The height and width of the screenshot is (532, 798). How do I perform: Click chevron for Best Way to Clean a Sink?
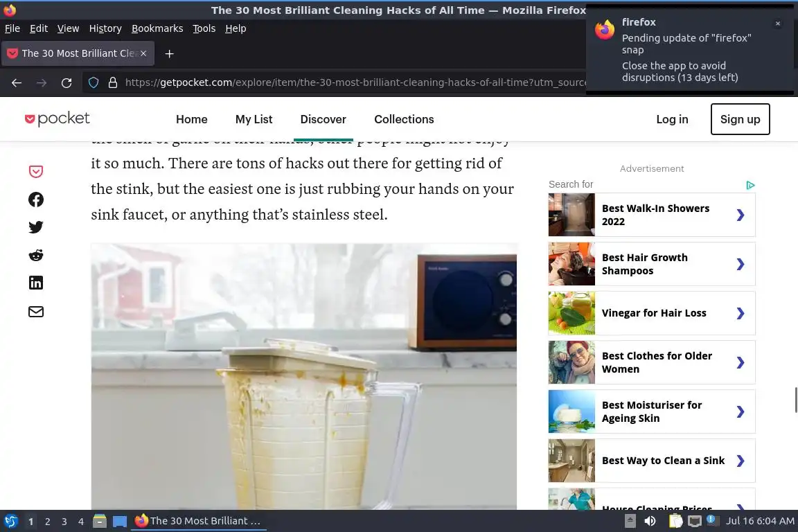coord(741,461)
